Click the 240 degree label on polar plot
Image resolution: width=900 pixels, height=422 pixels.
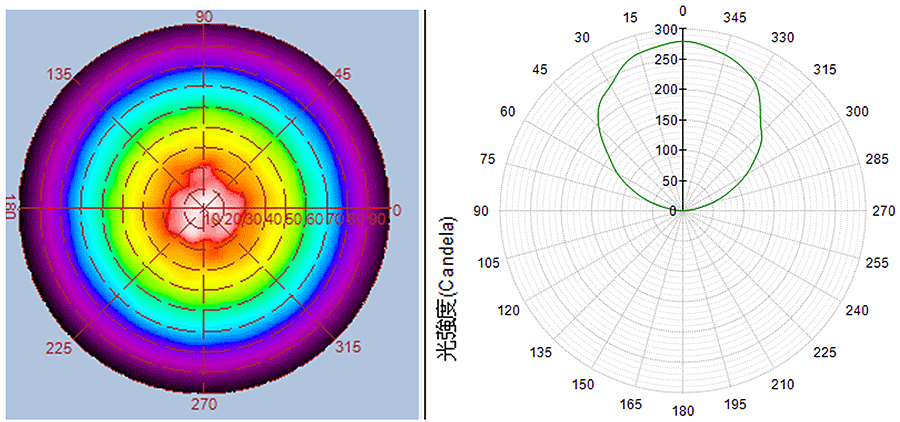857,310
